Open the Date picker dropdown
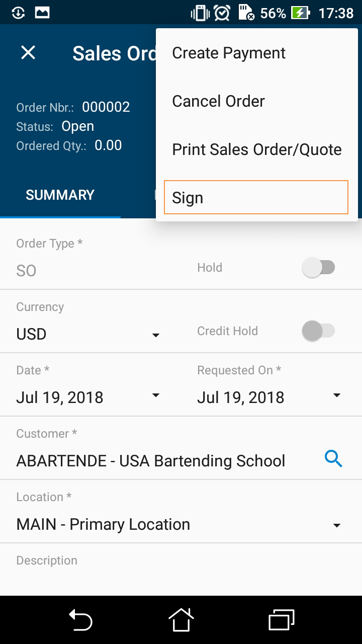This screenshot has height=644, width=362. coord(156,396)
